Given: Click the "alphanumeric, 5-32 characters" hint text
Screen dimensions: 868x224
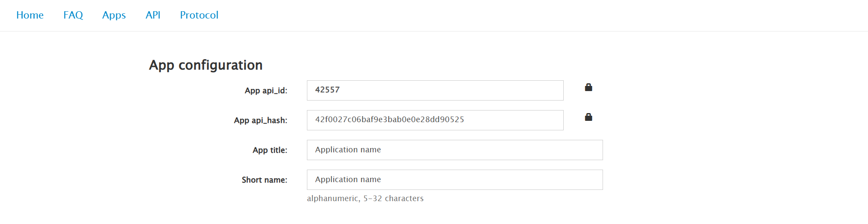Looking at the screenshot, I should [x=365, y=199].
